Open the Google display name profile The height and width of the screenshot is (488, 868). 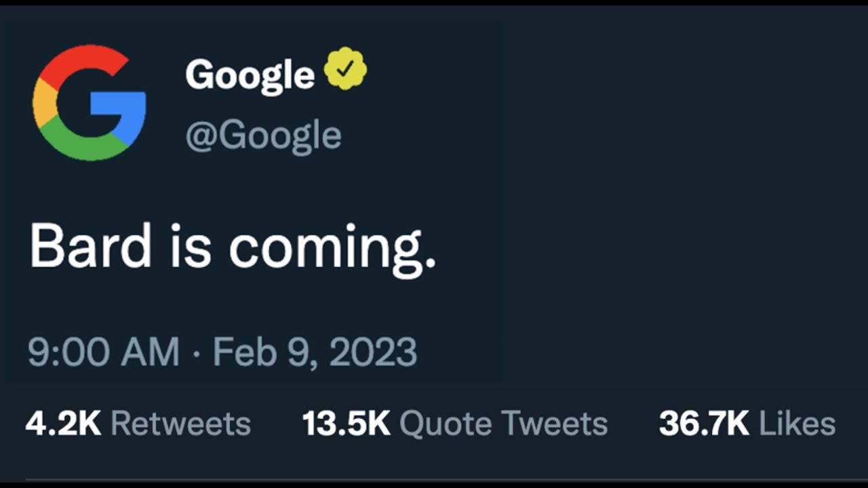point(250,74)
